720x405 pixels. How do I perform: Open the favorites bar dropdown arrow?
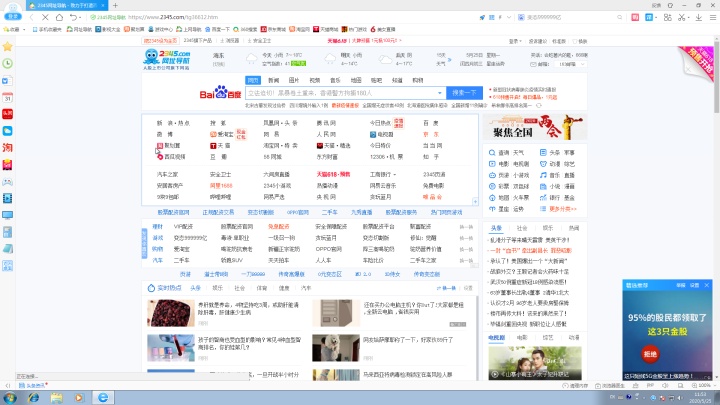click(x=24, y=29)
